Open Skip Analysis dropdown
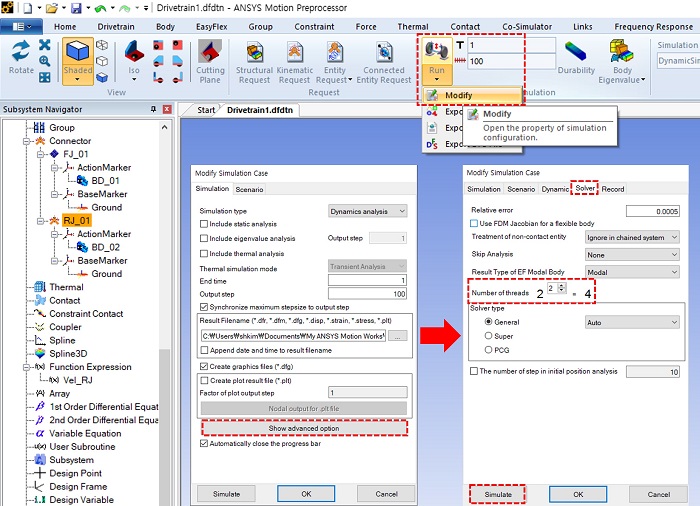The image size is (700, 506). click(x=632, y=255)
